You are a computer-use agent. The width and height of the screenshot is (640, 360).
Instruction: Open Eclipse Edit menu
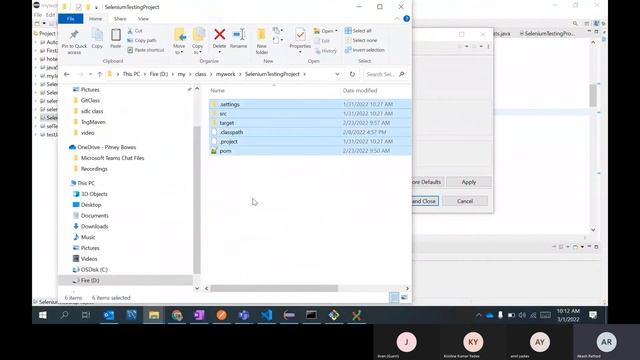(x=50, y=15)
